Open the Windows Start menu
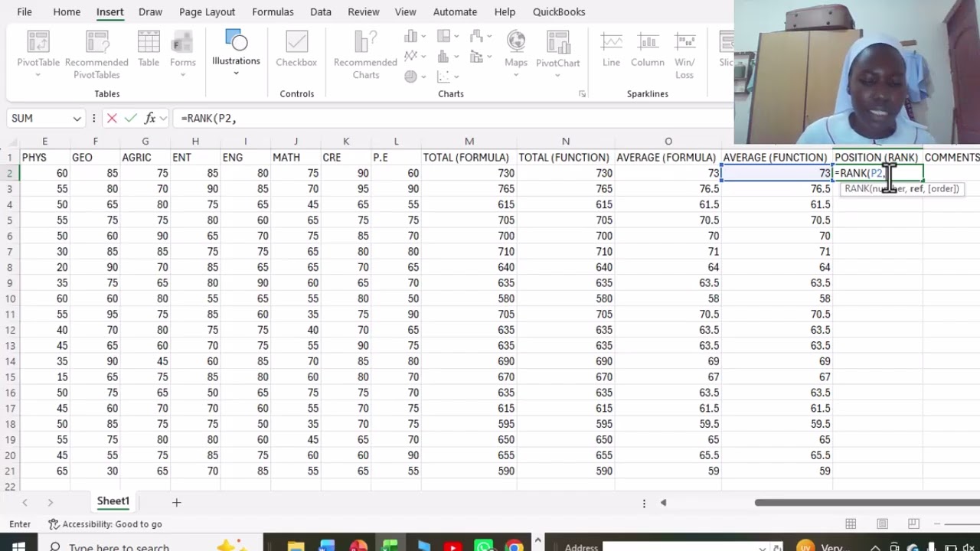 18,546
